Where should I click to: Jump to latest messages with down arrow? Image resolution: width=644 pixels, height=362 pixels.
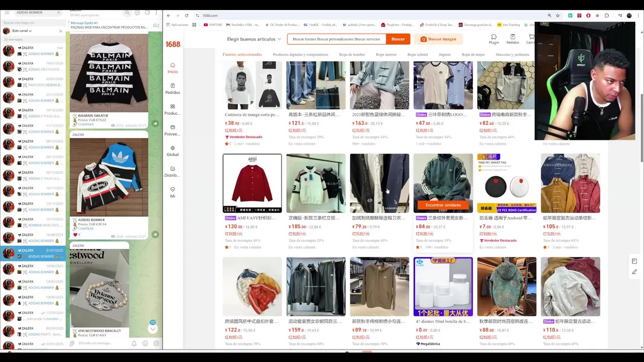[152, 328]
